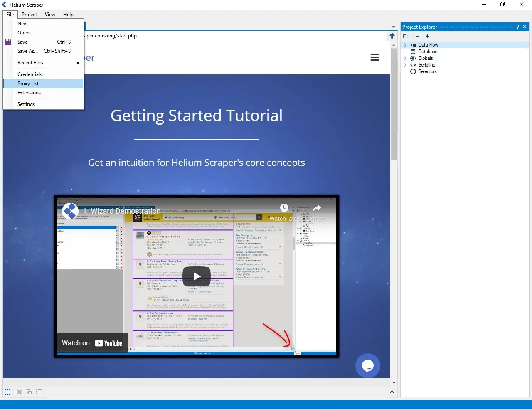Screen dimensions: 532x409
Task: Click the blue up arrow beside address bar
Action: tap(392, 36)
